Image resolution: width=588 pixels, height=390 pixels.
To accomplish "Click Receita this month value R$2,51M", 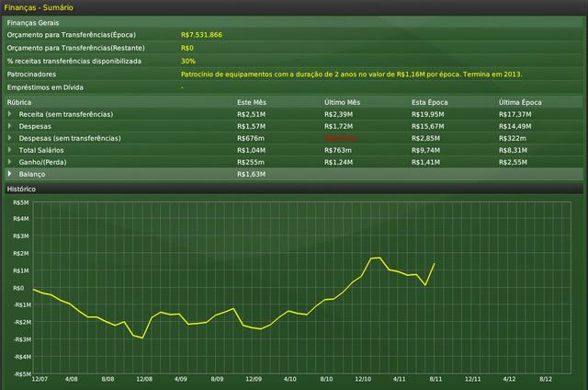I will click(x=251, y=114).
